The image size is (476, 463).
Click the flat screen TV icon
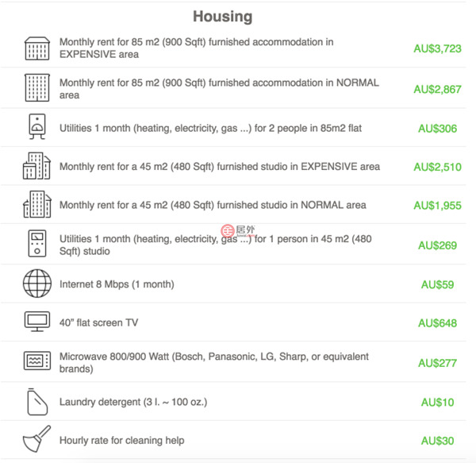(36, 322)
